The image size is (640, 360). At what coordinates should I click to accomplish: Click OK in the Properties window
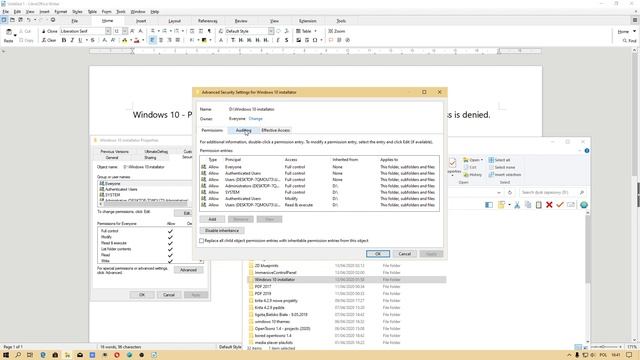click(x=142, y=295)
